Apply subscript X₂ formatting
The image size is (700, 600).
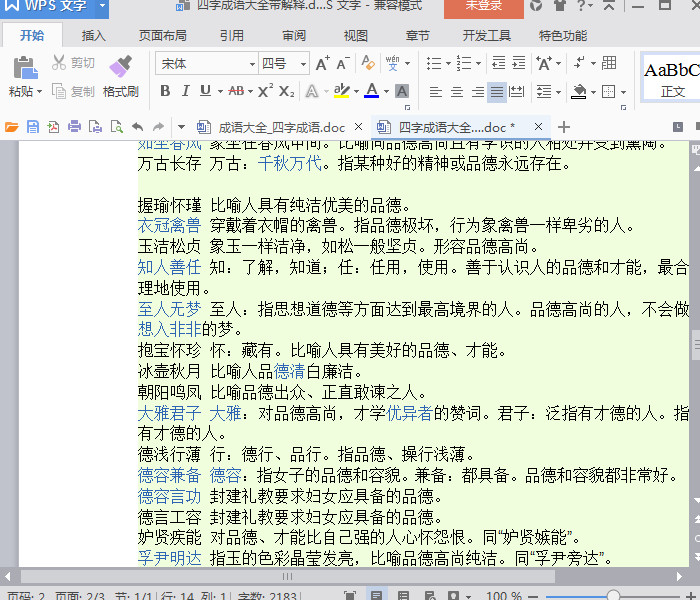(x=286, y=92)
